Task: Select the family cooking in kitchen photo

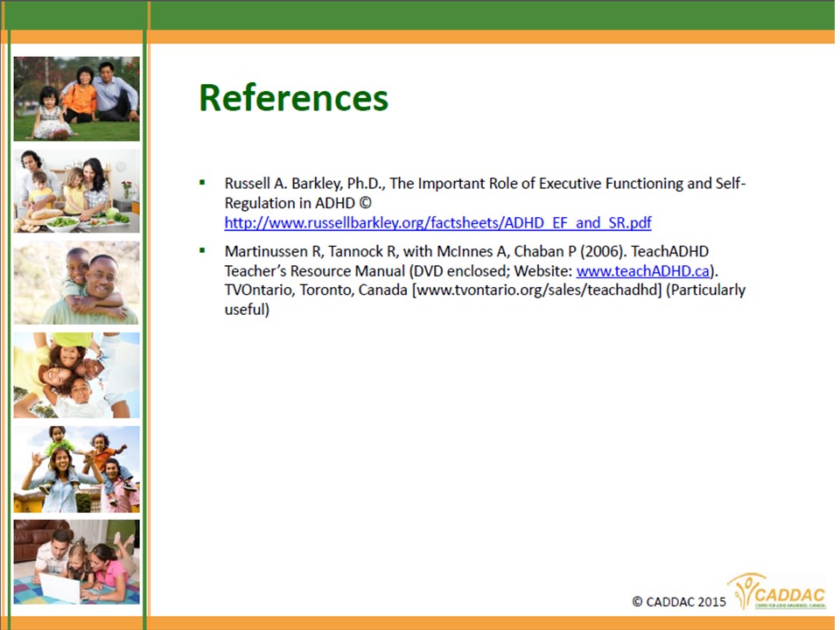Action: (77, 192)
